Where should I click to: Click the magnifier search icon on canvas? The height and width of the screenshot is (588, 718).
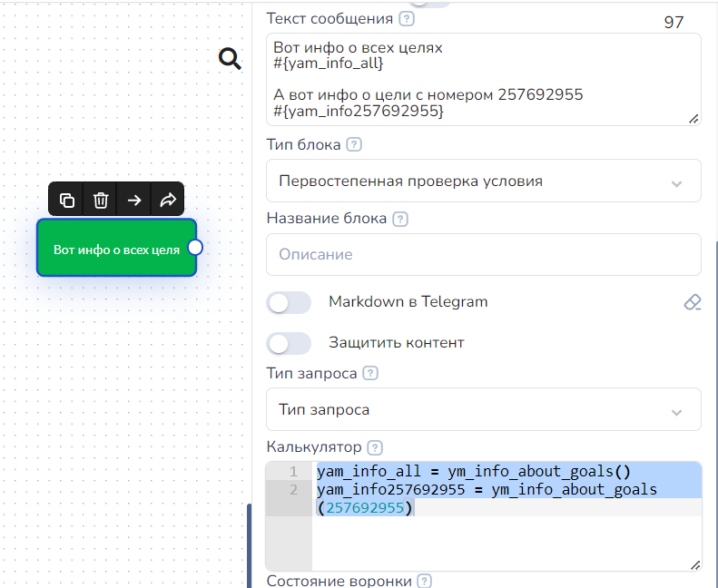click(x=231, y=60)
